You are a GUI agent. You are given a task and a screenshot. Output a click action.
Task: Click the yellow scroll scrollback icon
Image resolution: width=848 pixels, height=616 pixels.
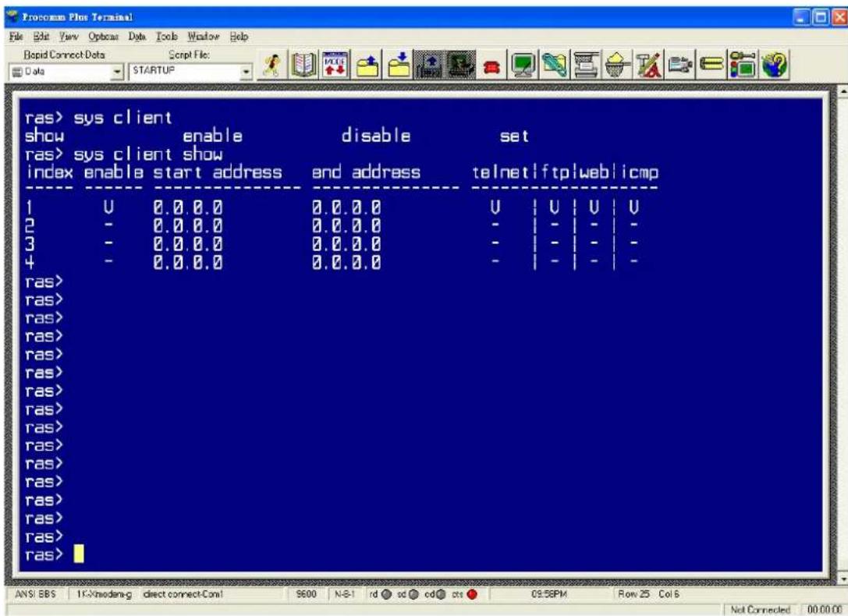(711, 64)
